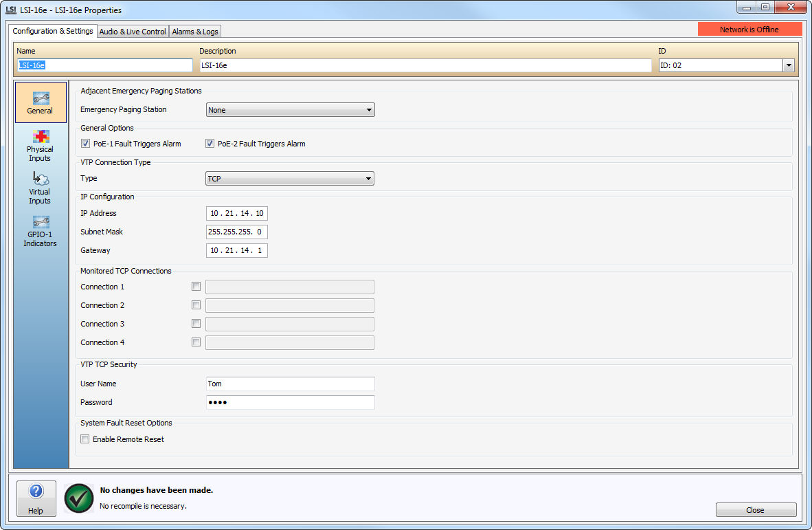Open the GPIO-1 Indicators section

[40, 231]
